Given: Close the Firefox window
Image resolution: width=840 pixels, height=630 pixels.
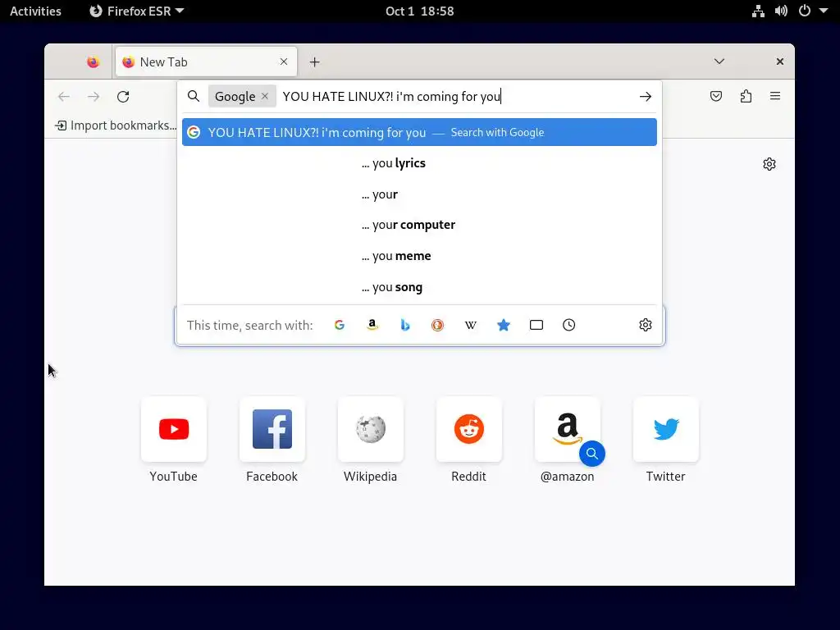Looking at the screenshot, I should pyautogui.click(x=780, y=62).
